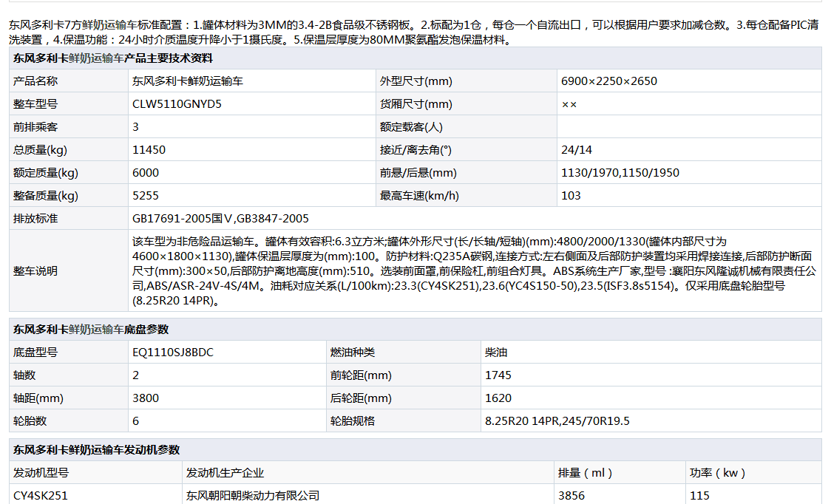Click the 额定载客(人) label

411,126
